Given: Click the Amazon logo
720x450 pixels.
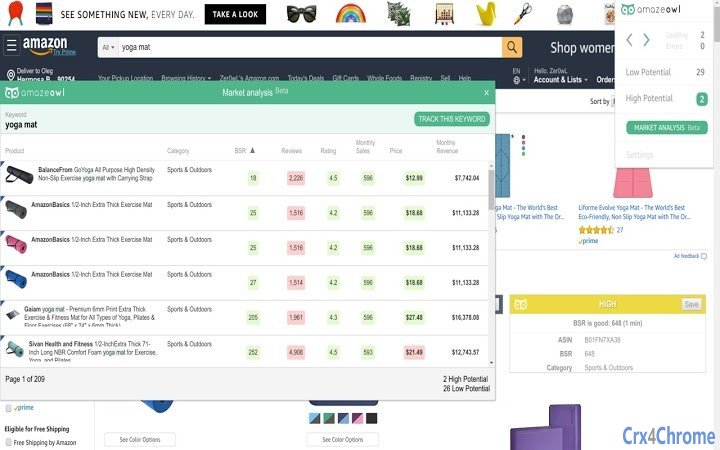Looking at the screenshot, I should click(45, 45).
